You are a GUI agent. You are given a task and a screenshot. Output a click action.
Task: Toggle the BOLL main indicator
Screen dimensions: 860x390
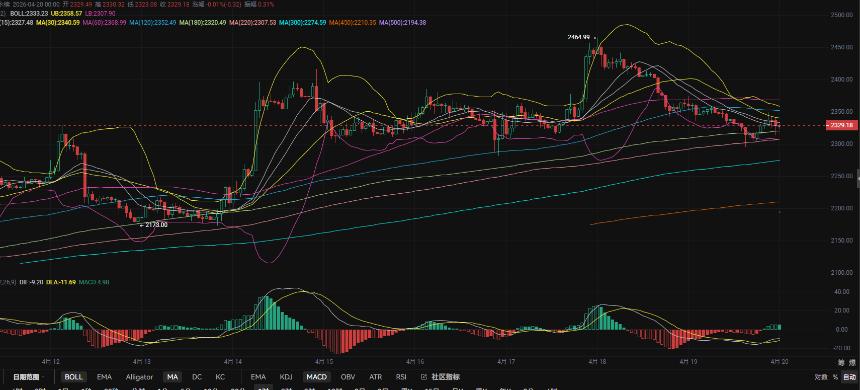click(73, 377)
